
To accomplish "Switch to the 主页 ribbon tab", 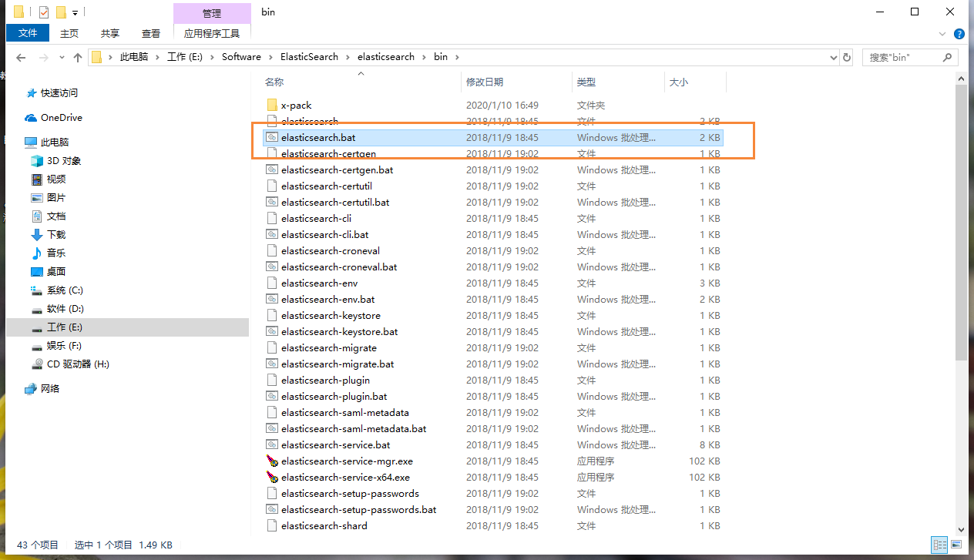I will [x=69, y=33].
